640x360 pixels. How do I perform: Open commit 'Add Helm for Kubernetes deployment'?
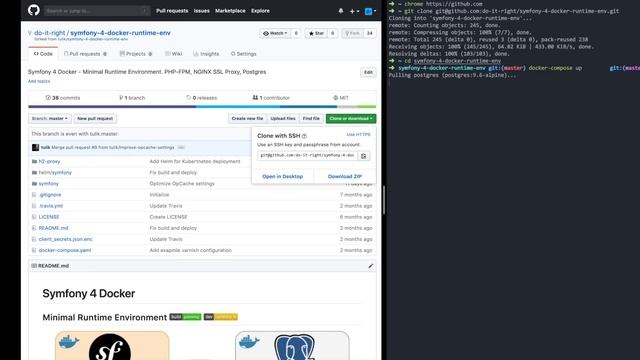pyautogui.click(x=195, y=162)
